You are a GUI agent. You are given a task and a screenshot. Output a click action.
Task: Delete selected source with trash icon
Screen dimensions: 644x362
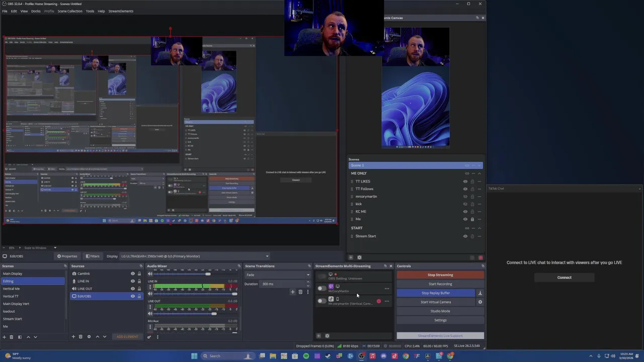tap(80, 337)
